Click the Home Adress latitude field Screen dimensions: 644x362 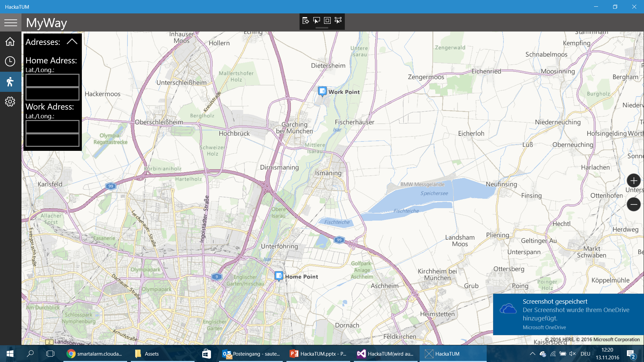point(52,80)
